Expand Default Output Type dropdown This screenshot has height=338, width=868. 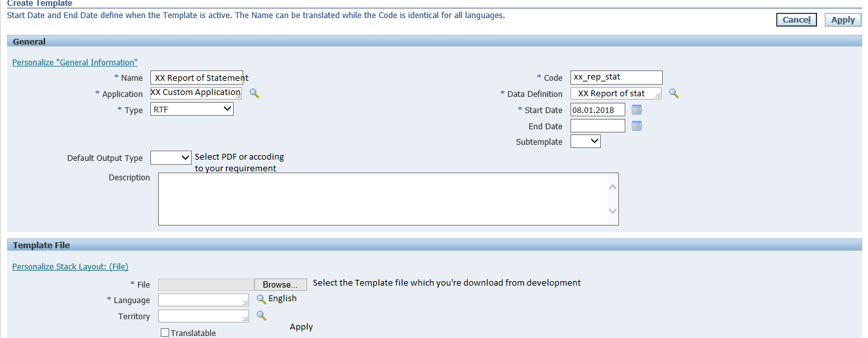(171, 158)
